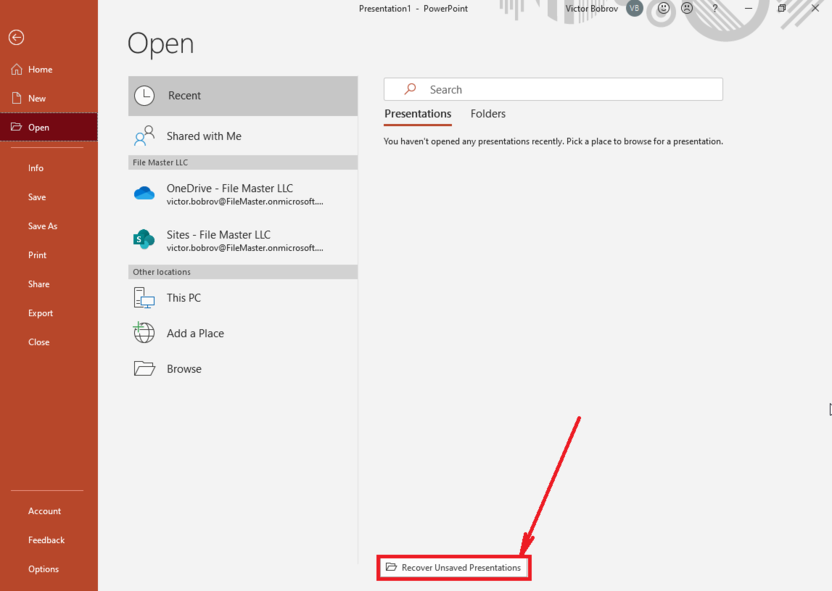Viewport: 832px width, 591px height.
Task: Click Recover Unsaved Presentations button
Action: click(x=454, y=568)
